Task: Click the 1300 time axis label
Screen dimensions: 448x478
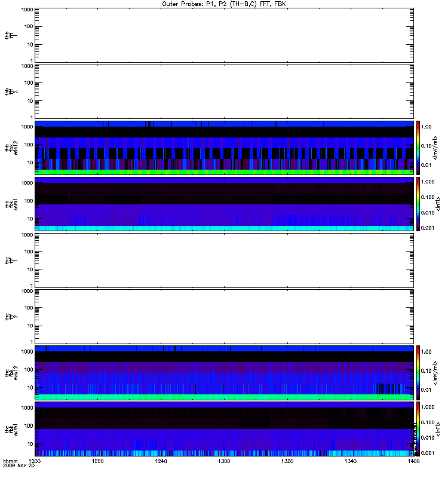Action: 224,461
